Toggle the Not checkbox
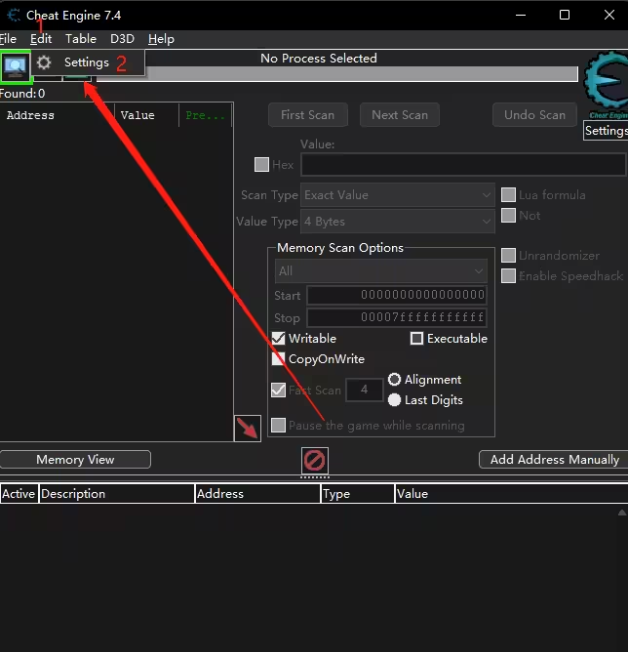 (x=508, y=215)
